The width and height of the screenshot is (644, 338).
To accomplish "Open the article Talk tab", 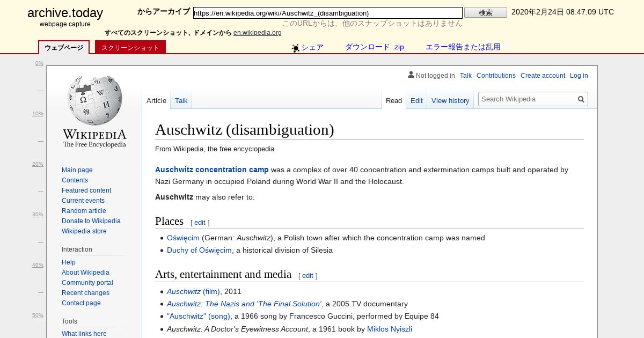I will coord(181,100).
